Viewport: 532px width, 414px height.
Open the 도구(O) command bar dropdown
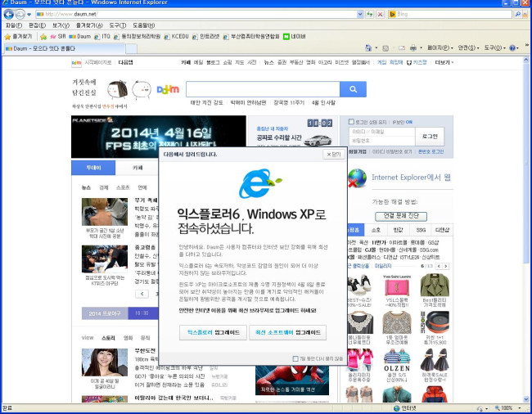(x=494, y=47)
